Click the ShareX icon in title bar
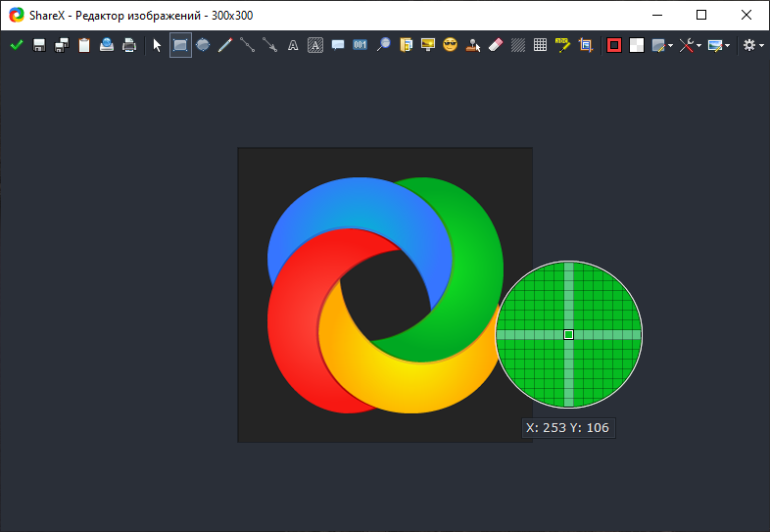 pyautogui.click(x=17, y=16)
